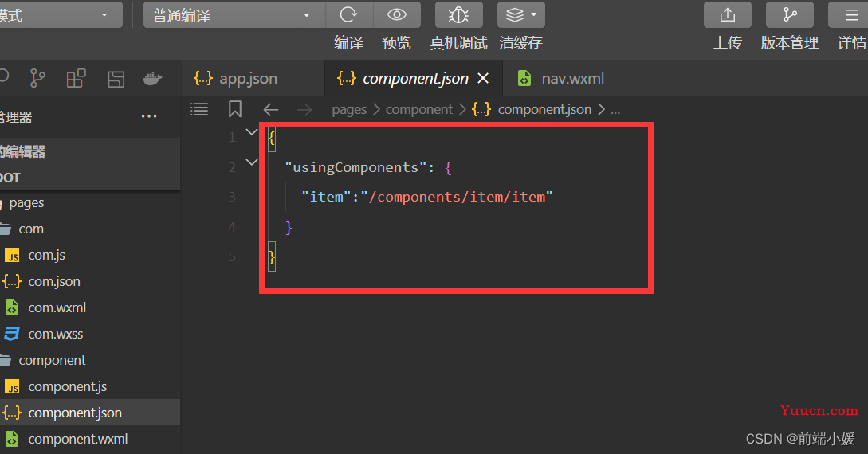
Task: Click the "usingComponents" key in code
Action: coord(355,167)
